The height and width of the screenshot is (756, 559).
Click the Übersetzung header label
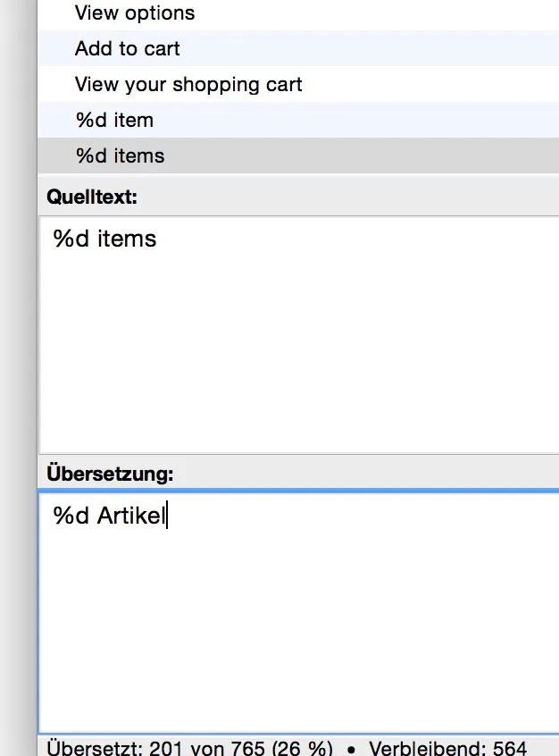tap(110, 474)
